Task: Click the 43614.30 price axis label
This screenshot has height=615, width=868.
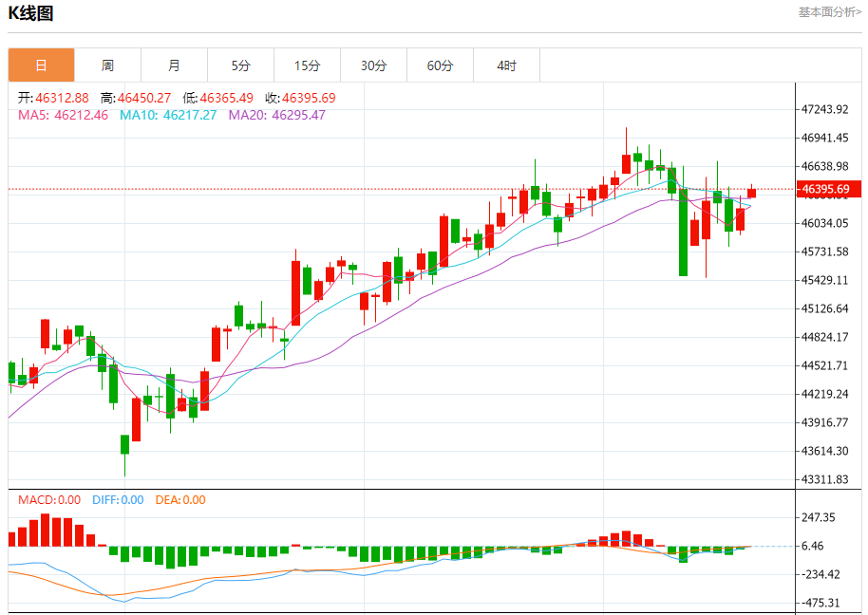Action: click(825, 452)
